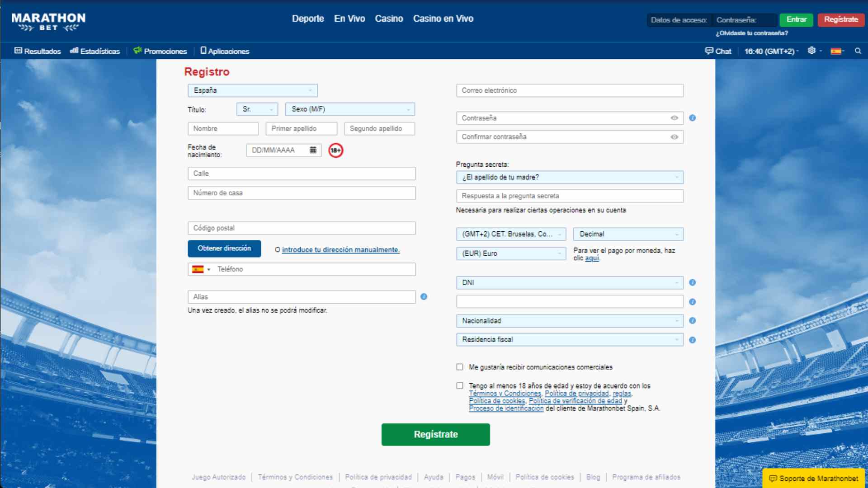Open the DNI document type dropdown

pyautogui.click(x=570, y=282)
